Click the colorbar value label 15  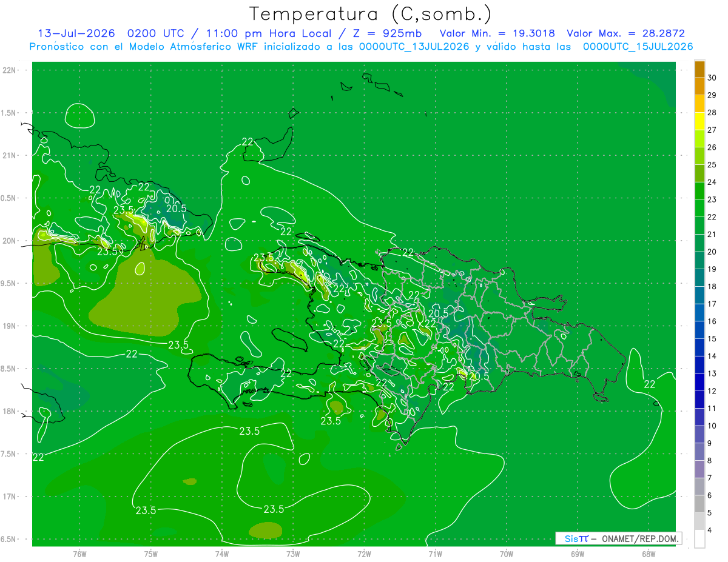click(712, 338)
